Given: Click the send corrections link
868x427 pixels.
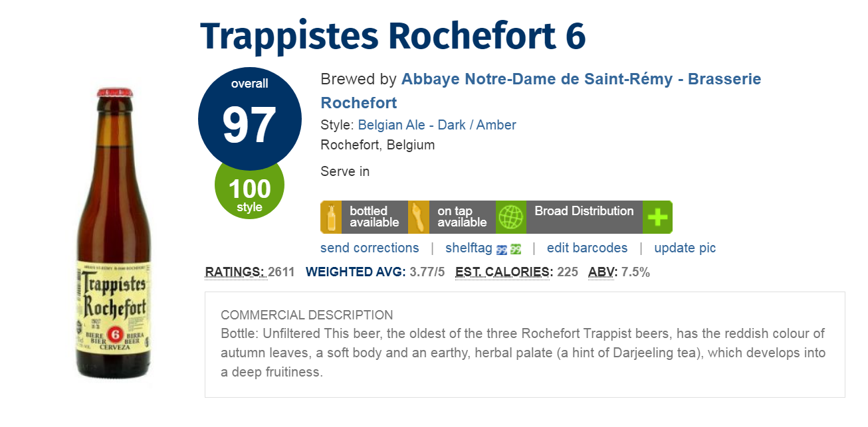Looking at the screenshot, I should click(370, 248).
